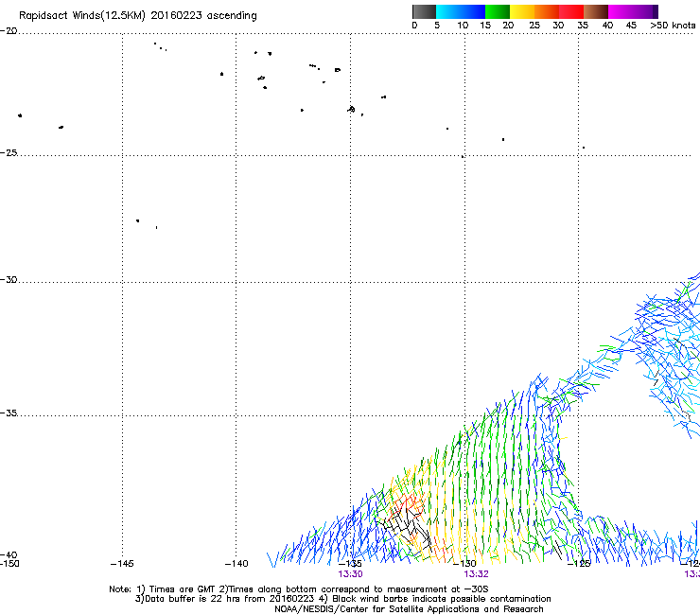Click the legend label '35' under color bar
700x615 pixels.
pos(583,26)
